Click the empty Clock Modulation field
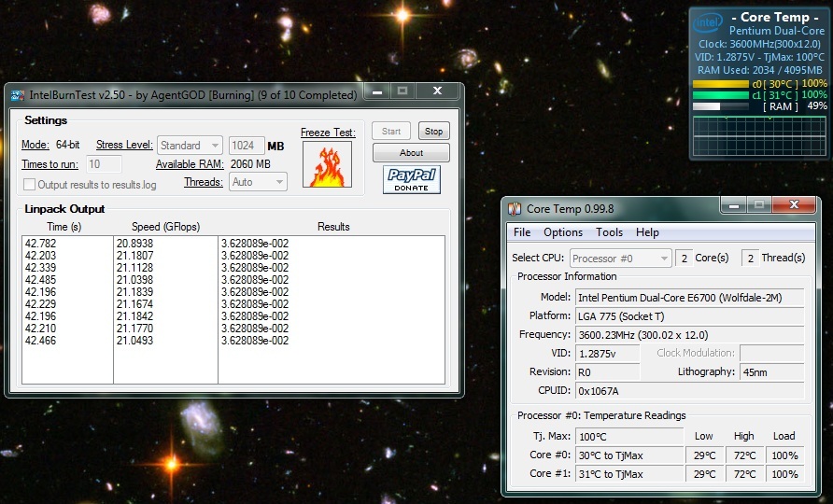This screenshot has height=504, width=833. tap(772, 353)
